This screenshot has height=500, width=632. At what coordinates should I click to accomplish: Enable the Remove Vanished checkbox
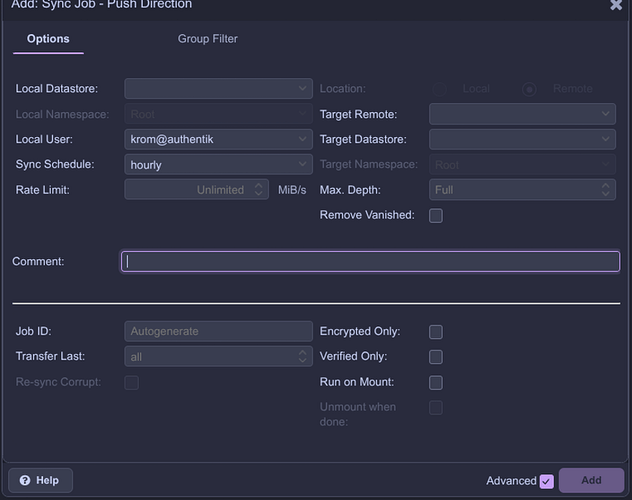435,215
